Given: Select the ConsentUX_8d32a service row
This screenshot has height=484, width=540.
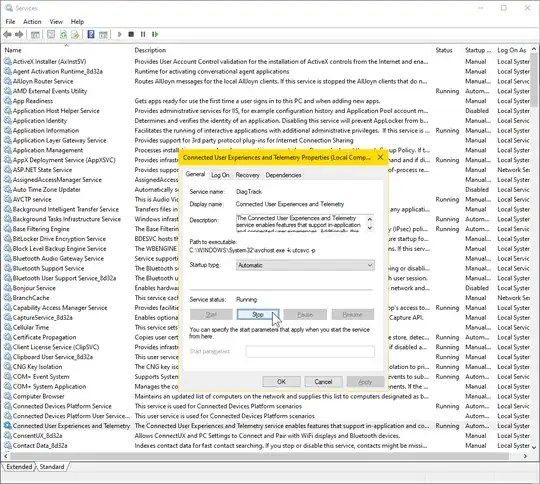Looking at the screenshot, I should tap(267, 436).
